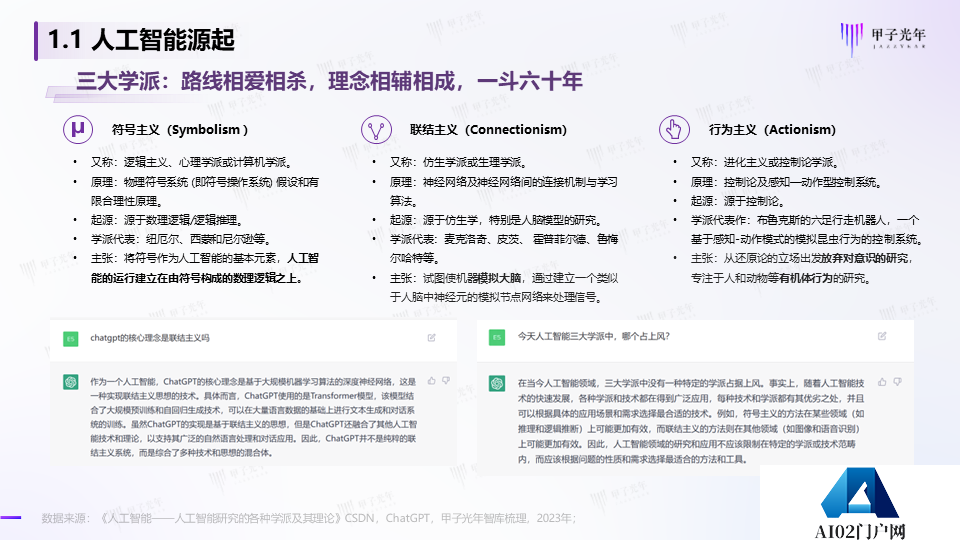Viewport: 960px width, 540px height.
Task: Click the question chatgpt的核心理念是联结主义吗
Action: pyautogui.click(x=150, y=338)
